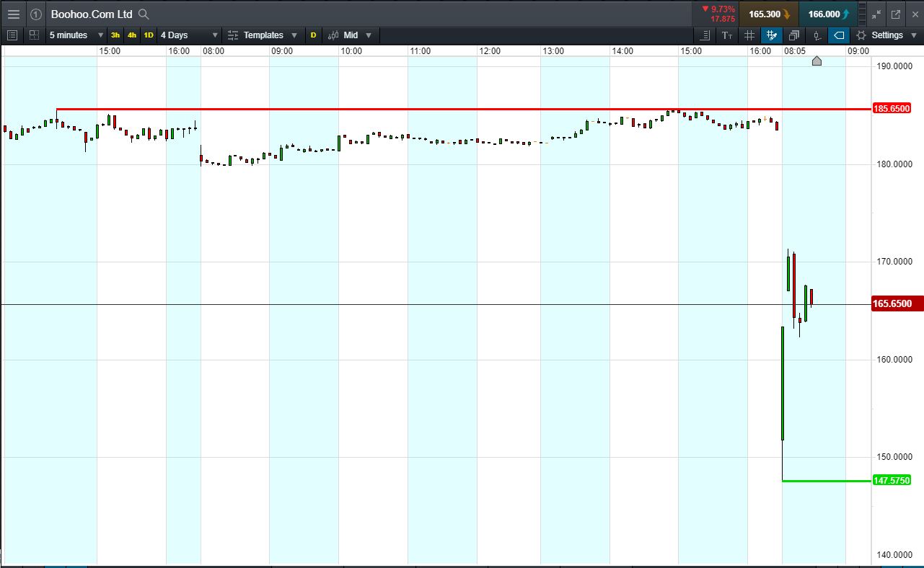Open the Templates dropdown
The width and height of the screenshot is (924, 568).
click(262, 35)
